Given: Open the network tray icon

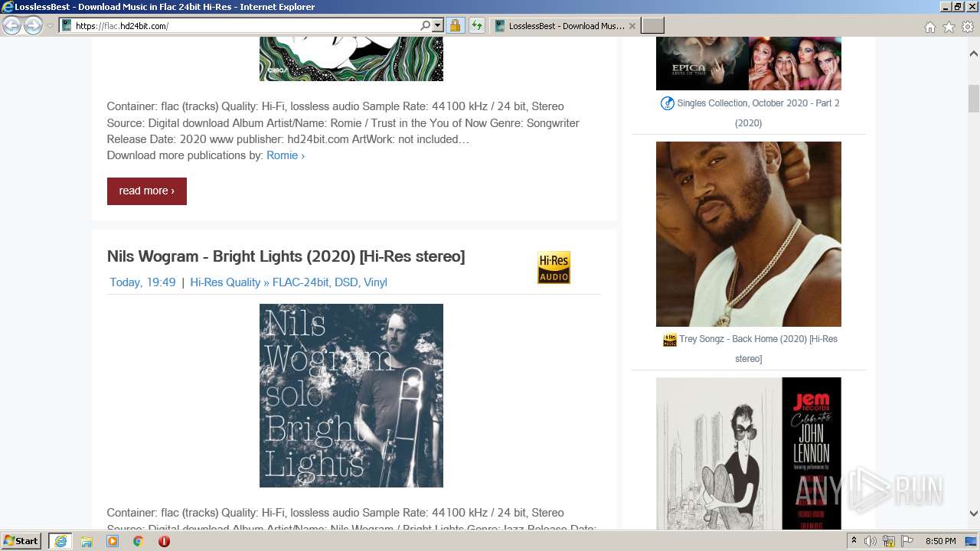Looking at the screenshot, I should (x=889, y=541).
